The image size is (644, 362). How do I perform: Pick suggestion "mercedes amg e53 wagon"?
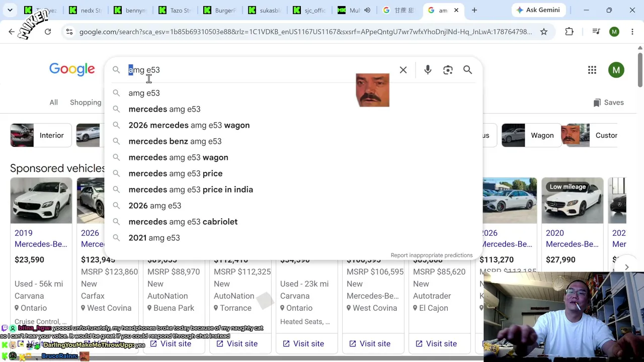[293, 157]
